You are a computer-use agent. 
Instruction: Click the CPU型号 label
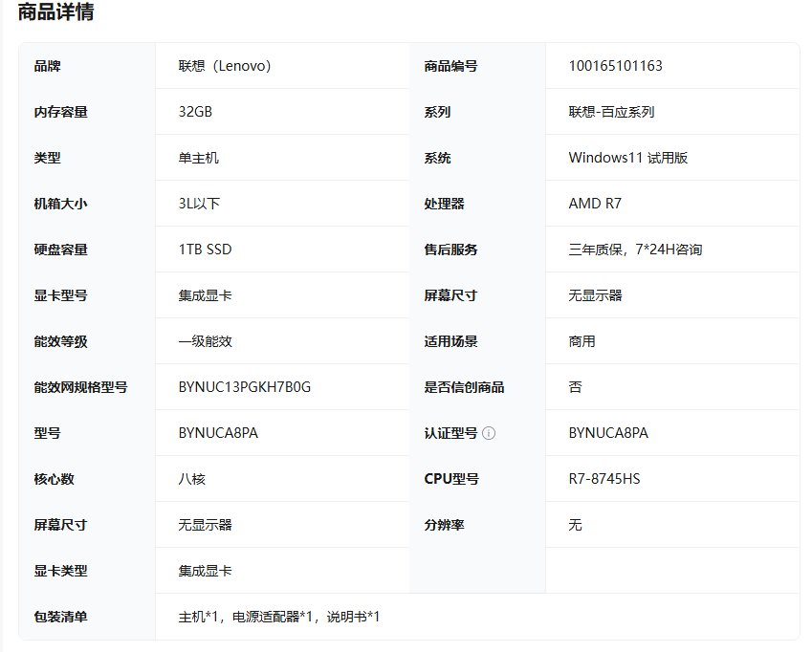[x=451, y=479]
